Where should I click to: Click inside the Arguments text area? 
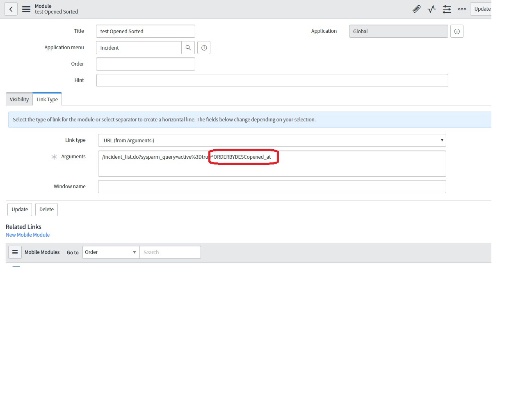pyautogui.click(x=272, y=164)
